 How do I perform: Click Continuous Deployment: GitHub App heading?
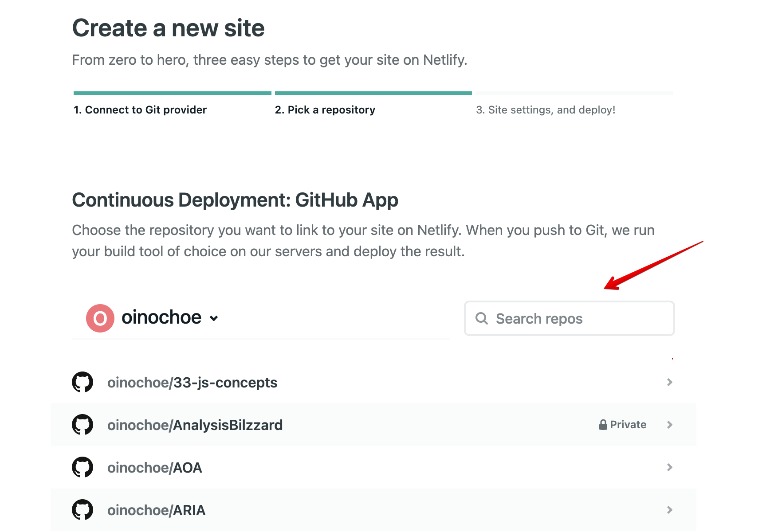coord(235,200)
